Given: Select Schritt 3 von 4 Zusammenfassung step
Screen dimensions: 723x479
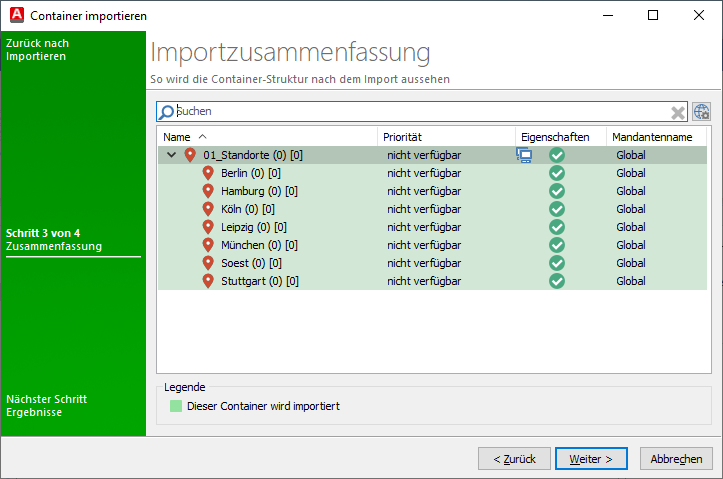Looking at the screenshot, I should 54,240.
